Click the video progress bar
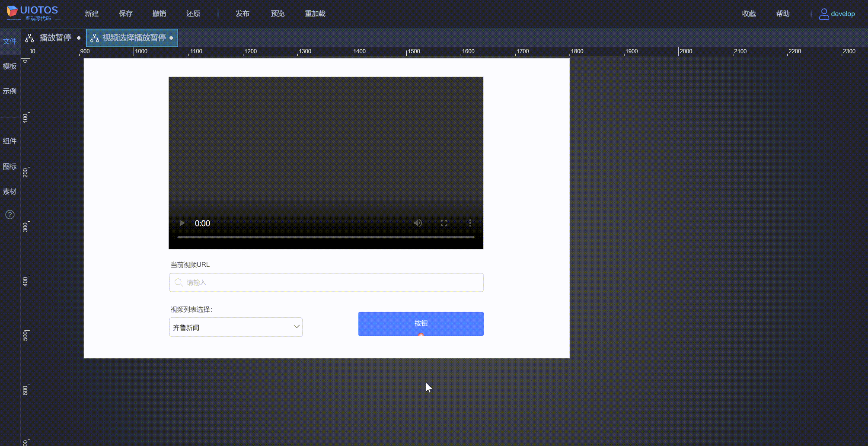 click(x=325, y=237)
